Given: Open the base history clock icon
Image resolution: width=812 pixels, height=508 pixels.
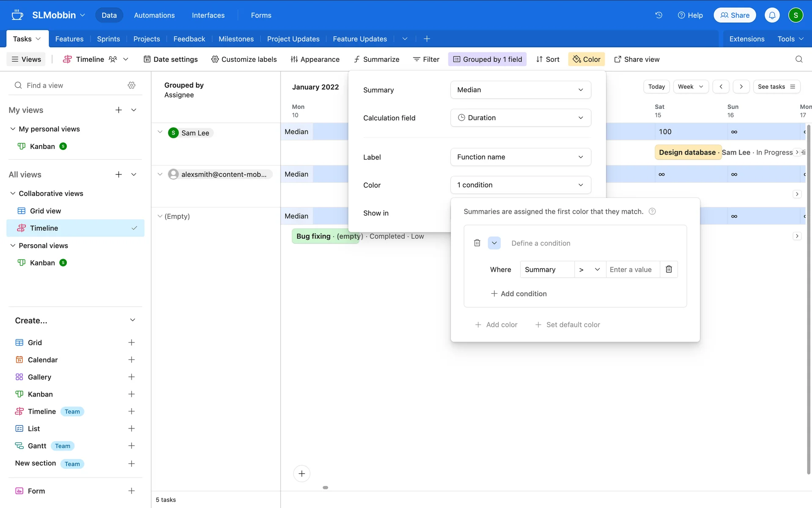Looking at the screenshot, I should coord(658,15).
